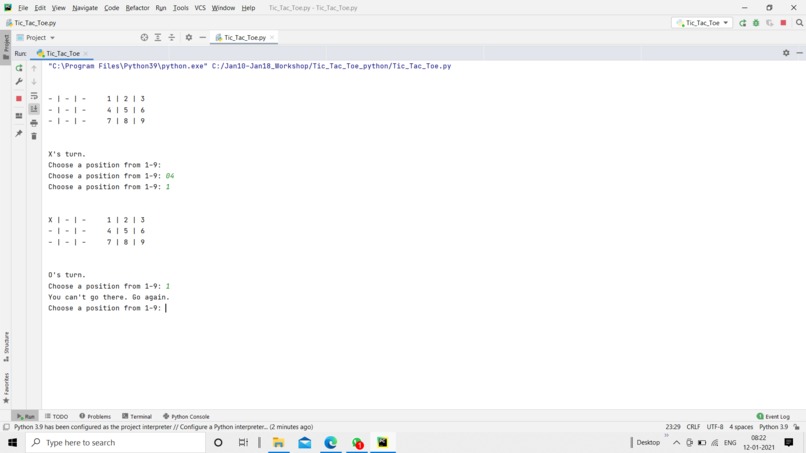Click the restore layout icon in Run panel
This screenshot has height=453, width=806.
(19, 116)
